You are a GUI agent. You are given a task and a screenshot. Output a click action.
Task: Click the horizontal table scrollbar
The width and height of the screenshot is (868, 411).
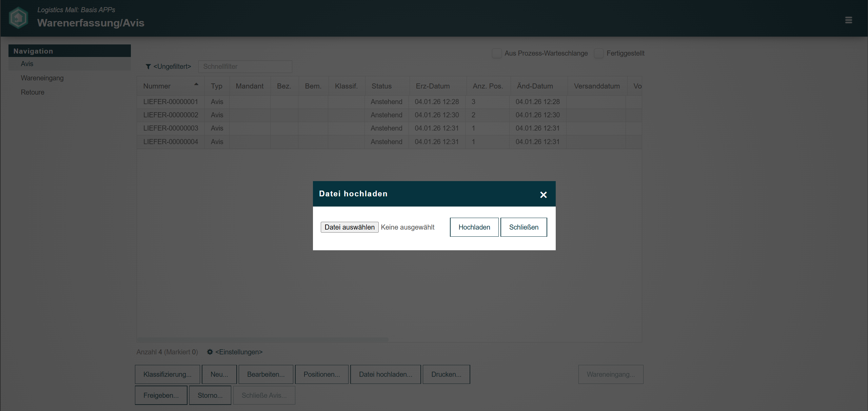click(263, 339)
